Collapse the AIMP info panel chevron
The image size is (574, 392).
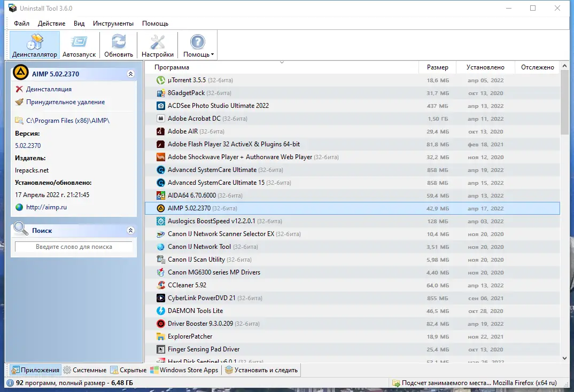pos(131,74)
